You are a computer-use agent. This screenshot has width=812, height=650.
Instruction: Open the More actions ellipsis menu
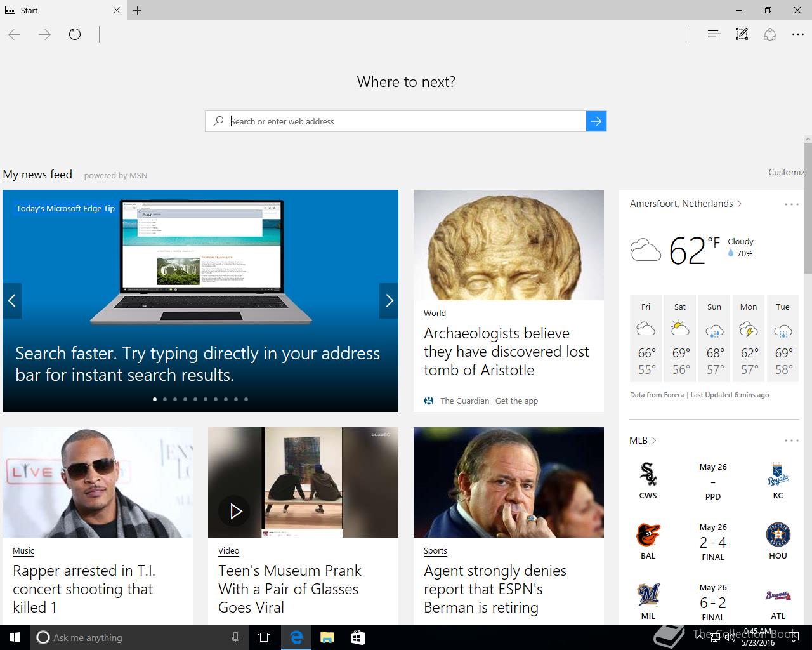(x=798, y=34)
